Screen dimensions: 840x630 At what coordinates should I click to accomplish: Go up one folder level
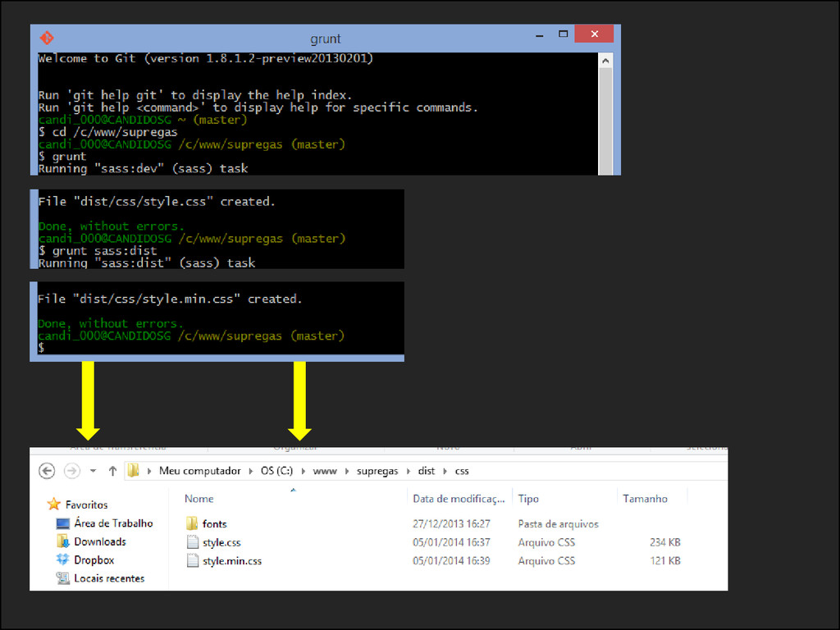[x=112, y=471]
